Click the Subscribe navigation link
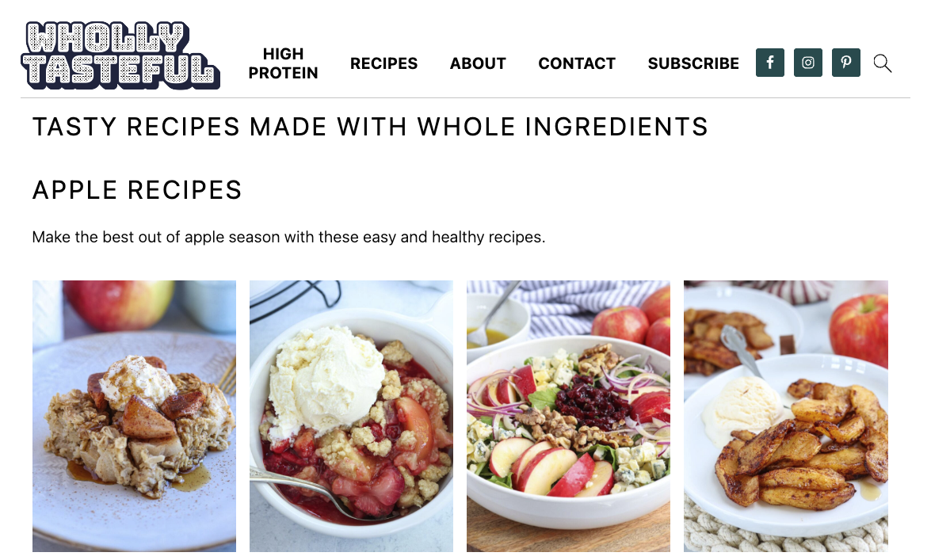This screenshot has height=560, width=931. pos(693,63)
